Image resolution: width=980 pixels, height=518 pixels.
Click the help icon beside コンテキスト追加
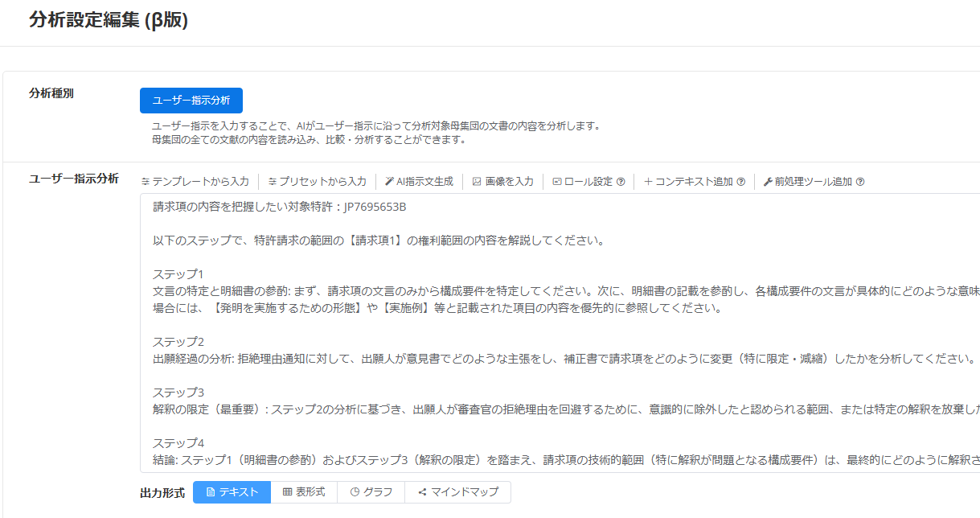pos(741,182)
